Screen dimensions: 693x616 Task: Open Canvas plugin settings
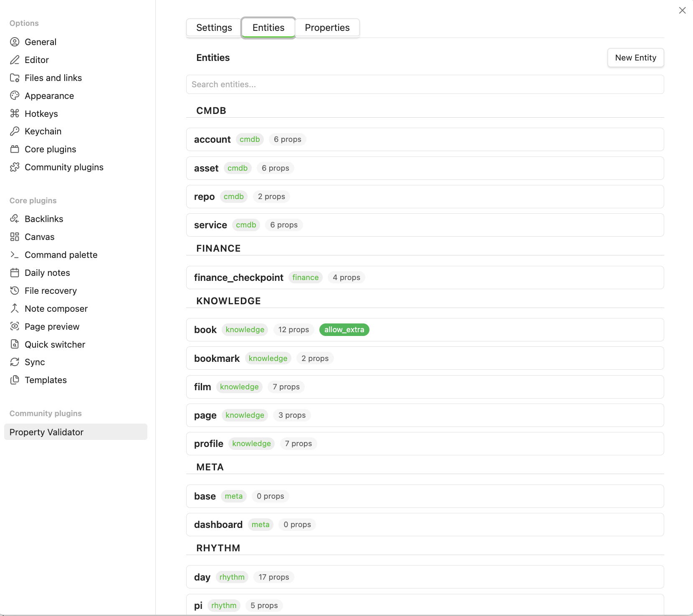point(39,237)
